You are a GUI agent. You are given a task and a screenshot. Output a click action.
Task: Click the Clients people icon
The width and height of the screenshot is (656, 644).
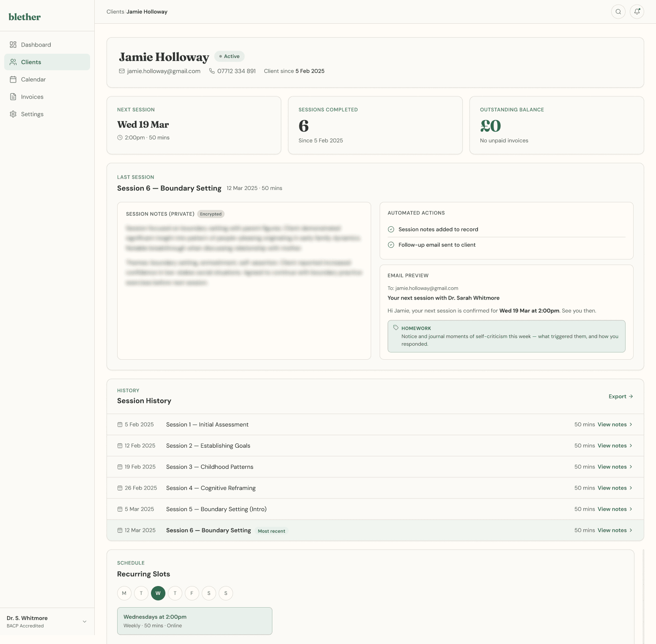pos(13,62)
